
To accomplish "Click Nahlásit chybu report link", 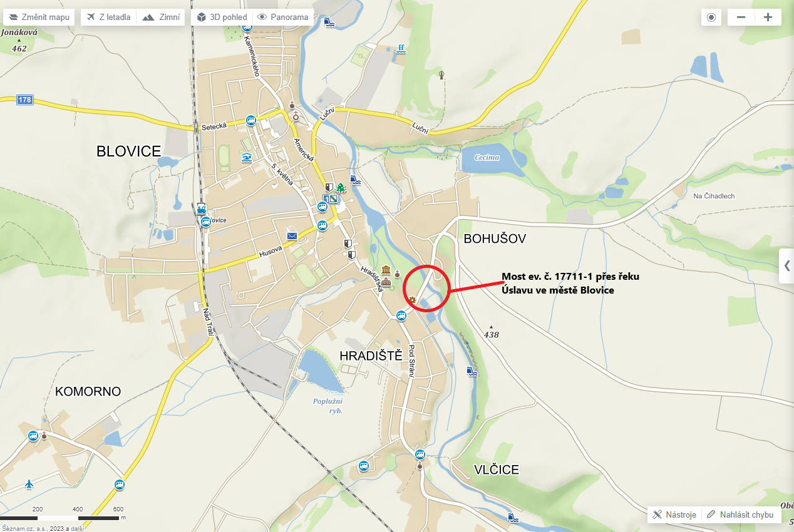I will (x=741, y=514).
